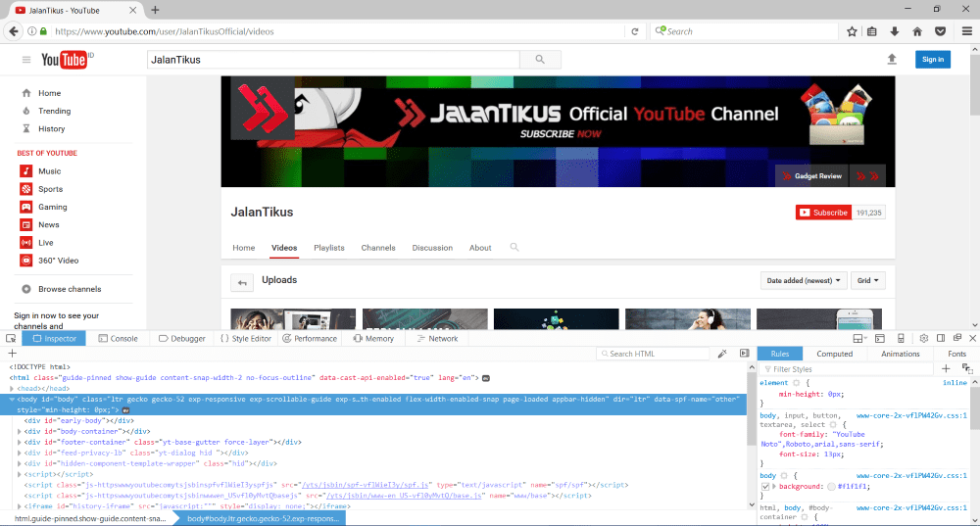Uncheck the background property checkbox
The height and width of the screenshot is (526, 980).
(x=765, y=486)
